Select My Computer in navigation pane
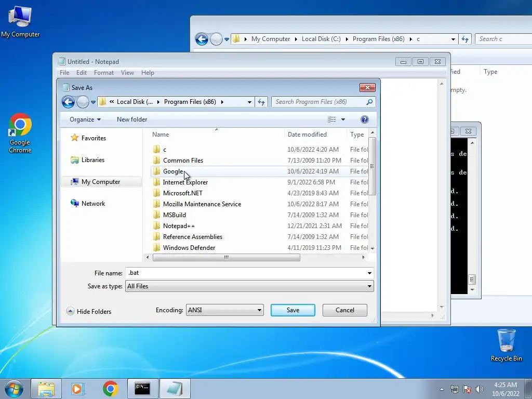 pos(101,182)
